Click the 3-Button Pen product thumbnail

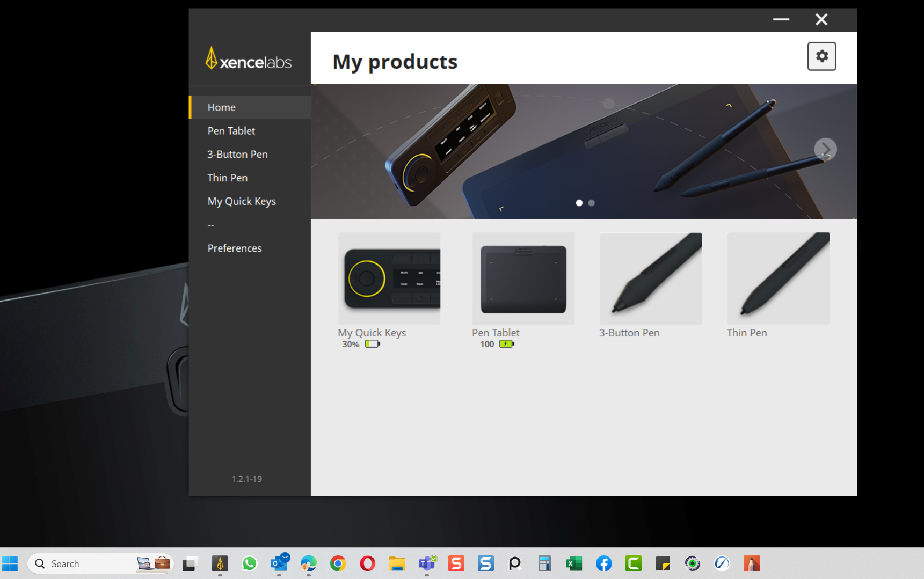point(651,278)
